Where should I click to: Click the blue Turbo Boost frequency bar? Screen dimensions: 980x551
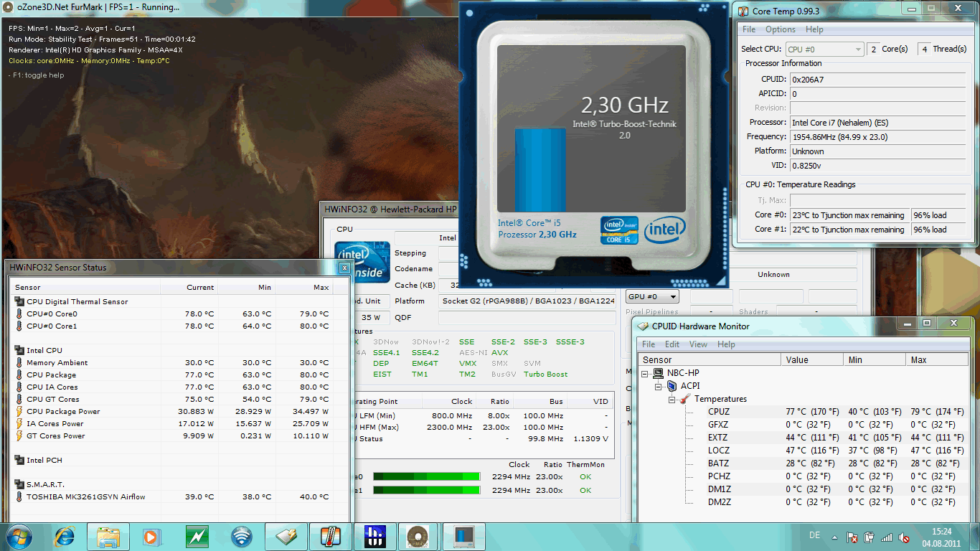[540, 171]
